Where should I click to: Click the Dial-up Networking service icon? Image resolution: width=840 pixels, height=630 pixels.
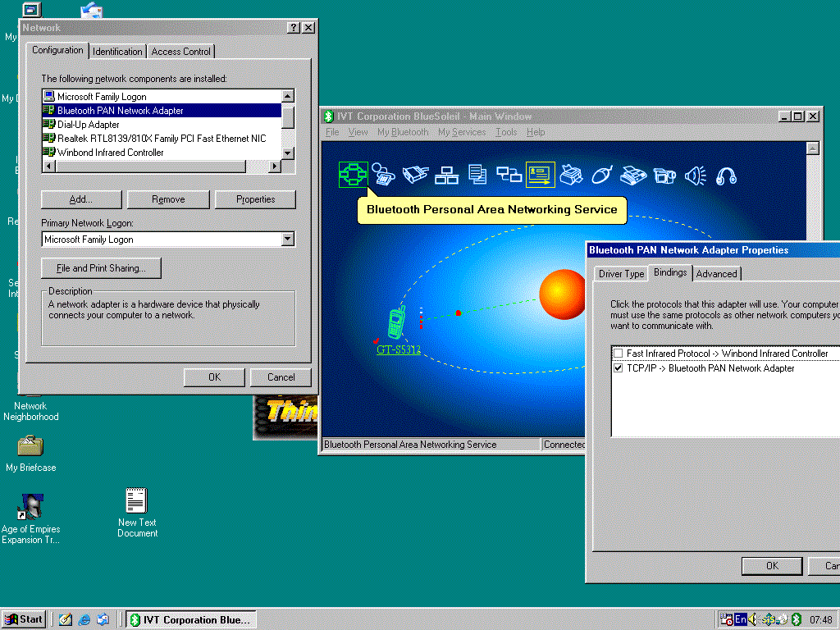[x=383, y=175]
